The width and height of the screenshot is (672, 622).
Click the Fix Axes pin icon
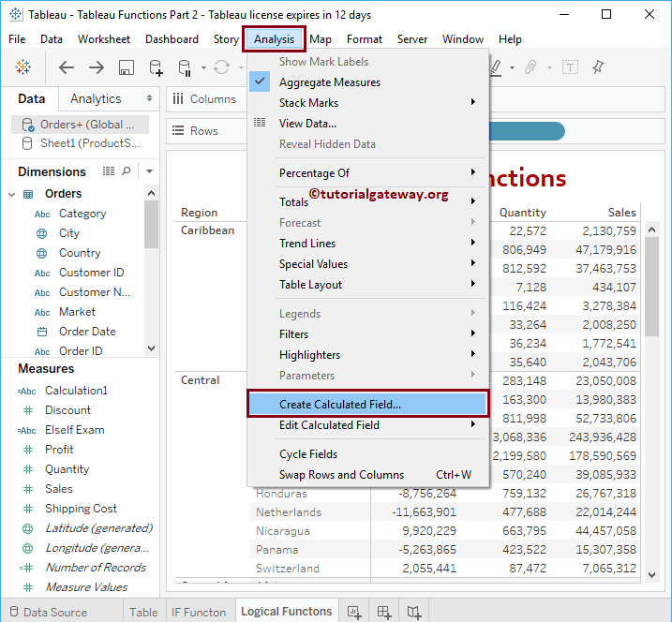[x=598, y=67]
